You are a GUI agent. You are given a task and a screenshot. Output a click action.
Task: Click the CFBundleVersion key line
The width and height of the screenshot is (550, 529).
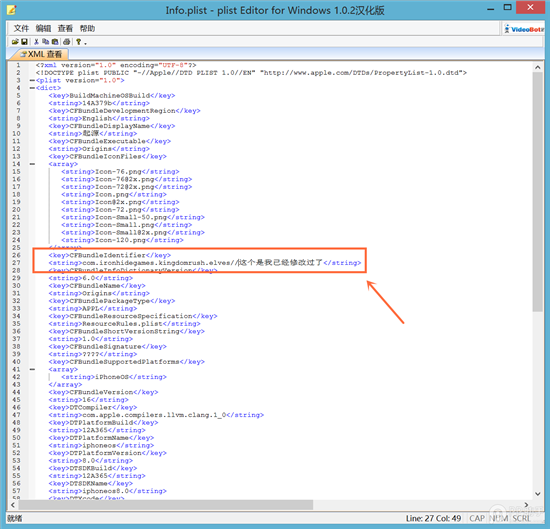click(103, 392)
